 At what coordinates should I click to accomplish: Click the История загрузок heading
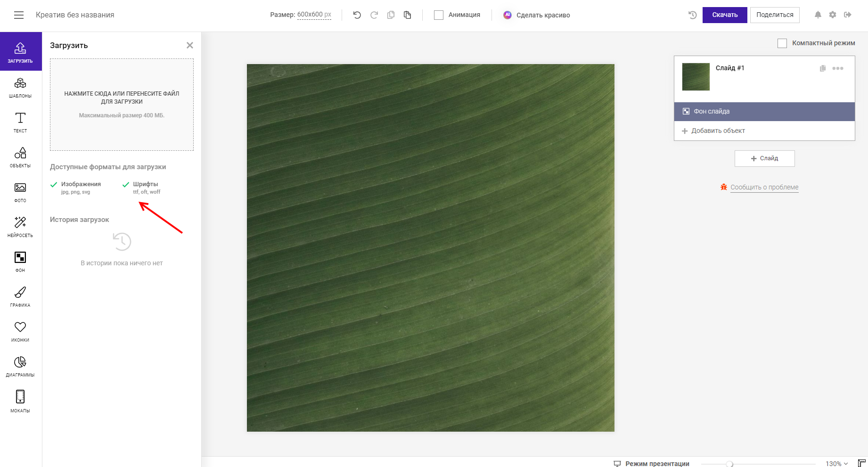80,220
